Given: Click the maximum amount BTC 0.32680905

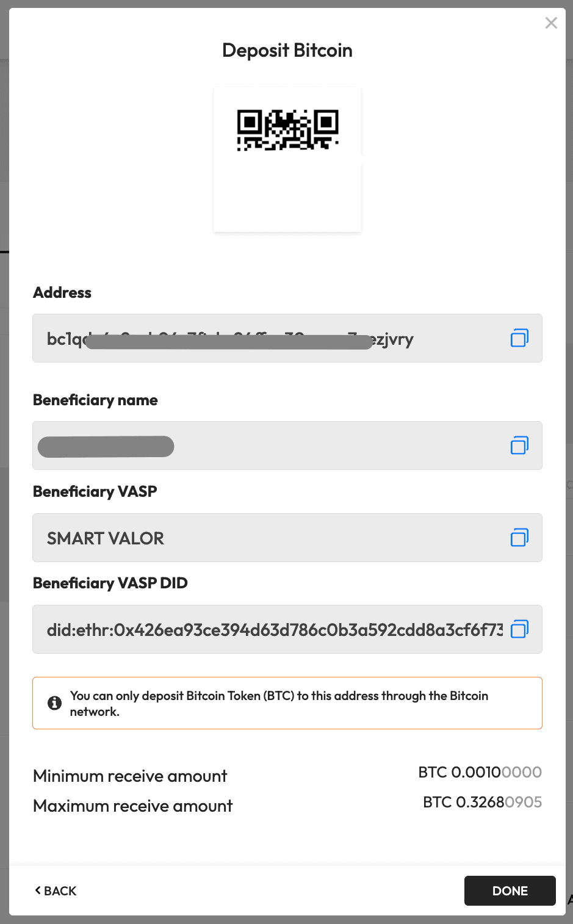Looking at the screenshot, I should [482, 802].
